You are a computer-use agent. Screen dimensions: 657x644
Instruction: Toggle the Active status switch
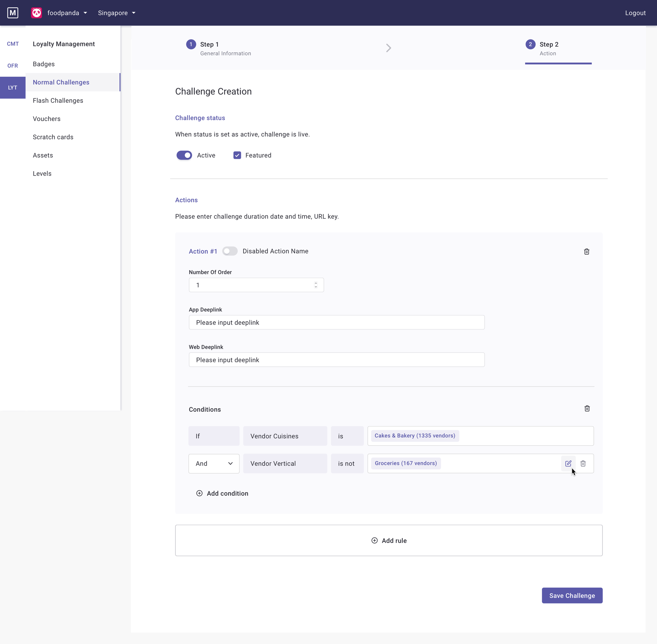184,155
